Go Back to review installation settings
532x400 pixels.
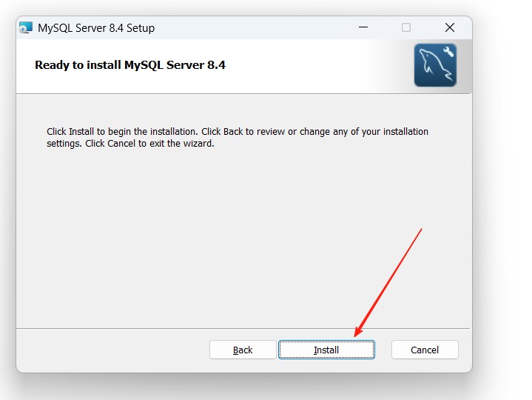click(243, 350)
